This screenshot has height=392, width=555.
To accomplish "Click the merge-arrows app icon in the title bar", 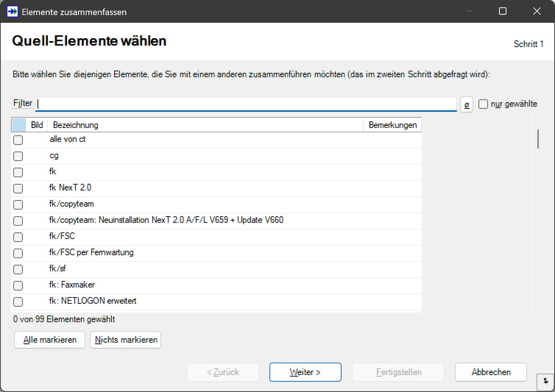I will 12,11.
